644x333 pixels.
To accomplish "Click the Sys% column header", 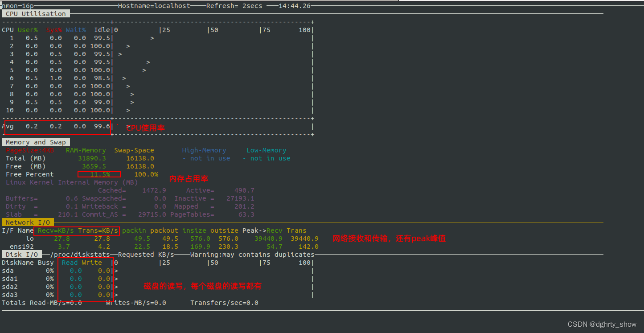I will click(54, 30).
